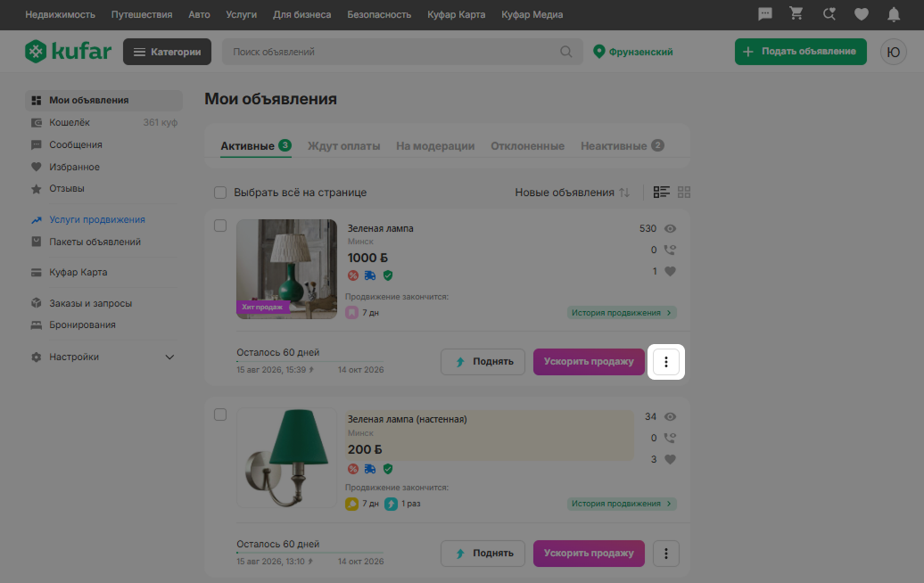Image resolution: width=924 pixels, height=583 pixels.
Task: Click delivery truck icon under 1000 Б
Action: tap(370, 275)
